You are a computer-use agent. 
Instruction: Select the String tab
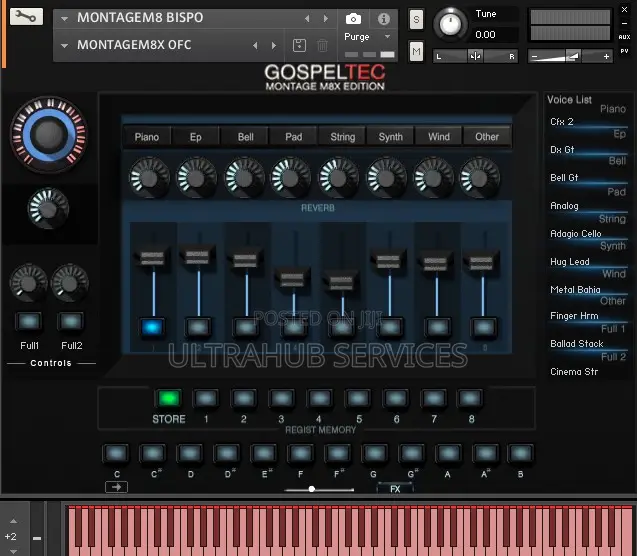click(342, 137)
